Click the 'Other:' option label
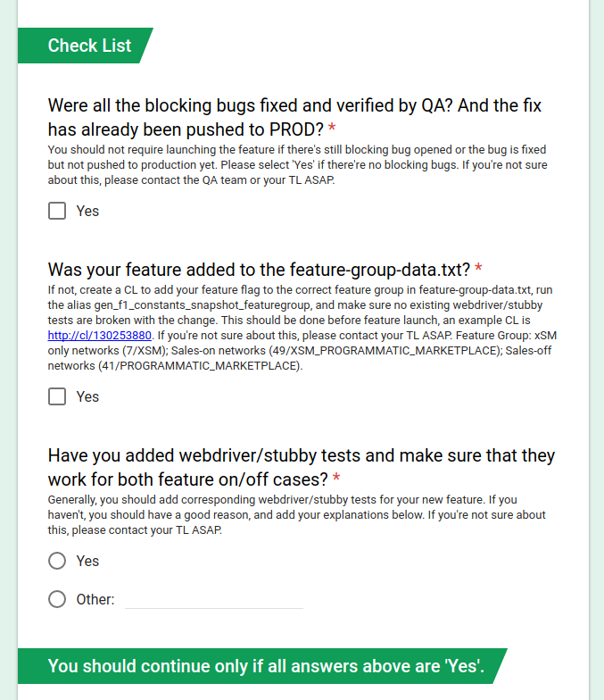 coord(95,599)
